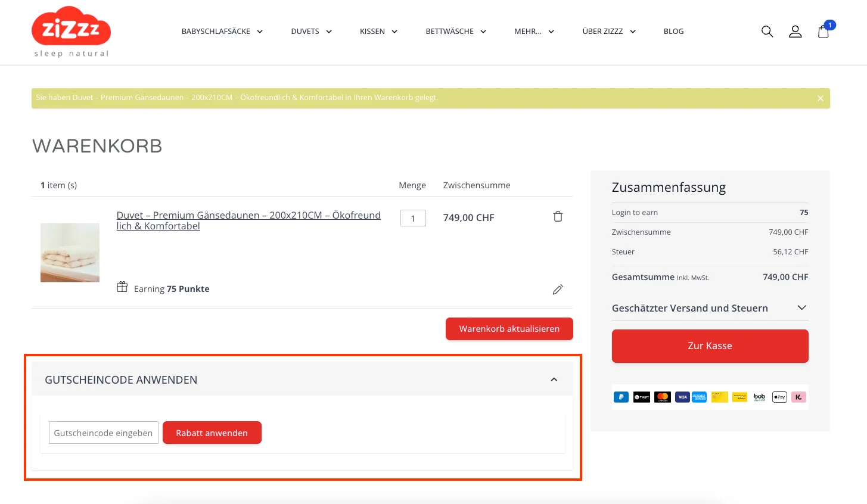The width and height of the screenshot is (867, 504).
Task: Expand the Mehr... menu
Action: 534,32
